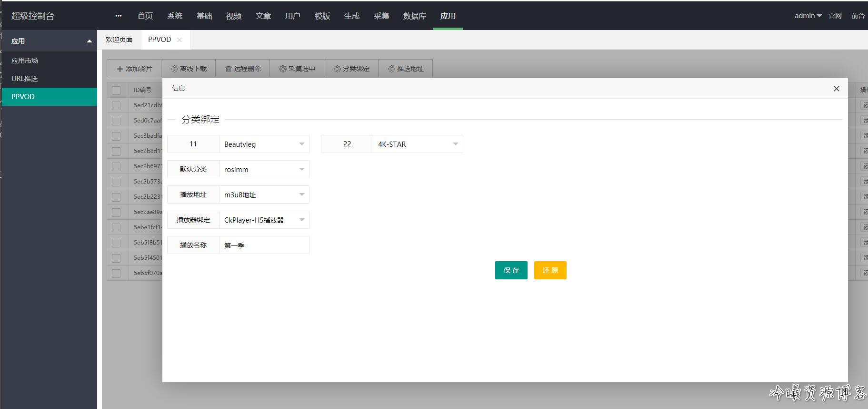The image size is (868, 409).
Task: Click the 11 category ID label
Action: coord(193,144)
